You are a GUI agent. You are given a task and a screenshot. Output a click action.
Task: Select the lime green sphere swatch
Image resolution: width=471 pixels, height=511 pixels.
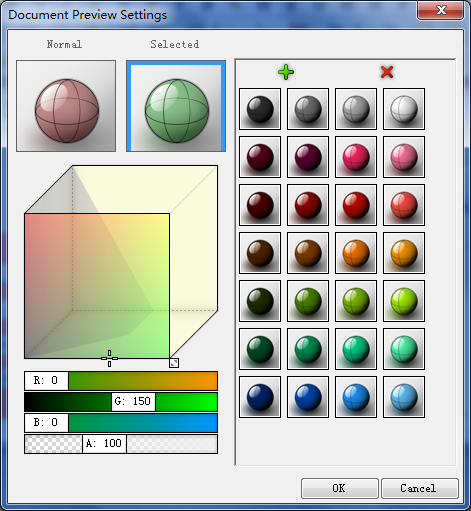point(404,301)
